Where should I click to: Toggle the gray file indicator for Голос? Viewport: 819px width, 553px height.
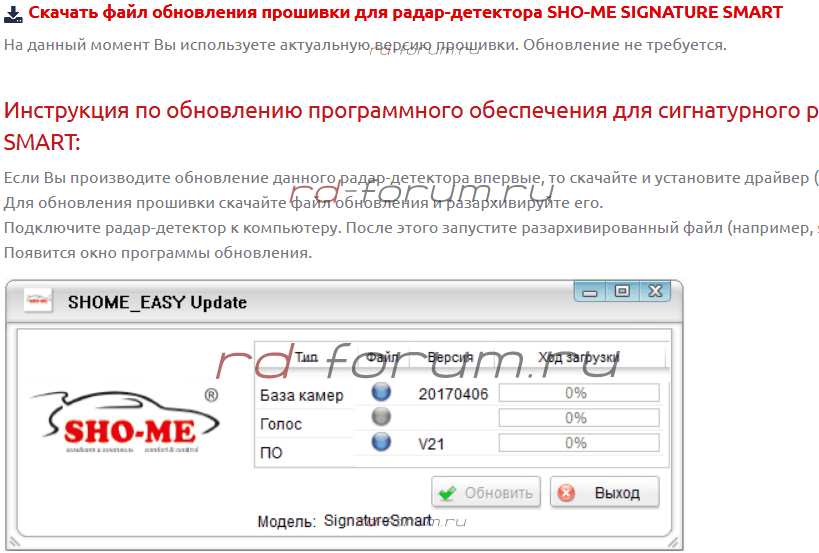click(x=381, y=417)
